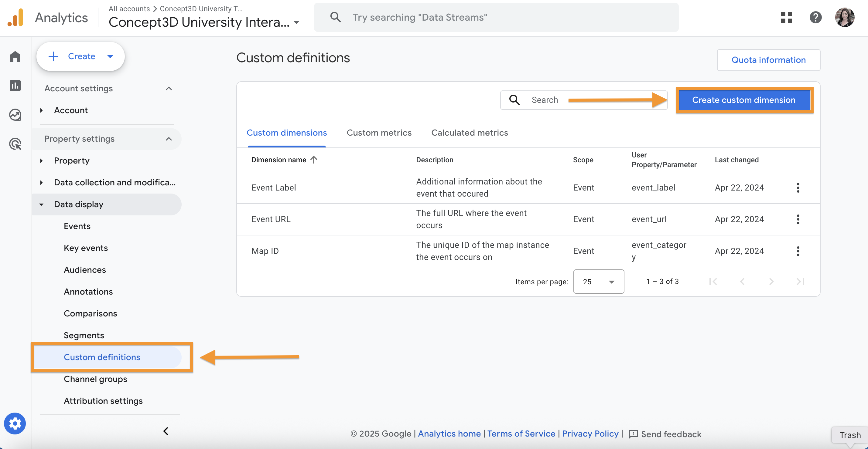Open the Help question mark icon
Image resolution: width=868 pixels, height=449 pixels.
click(815, 17)
